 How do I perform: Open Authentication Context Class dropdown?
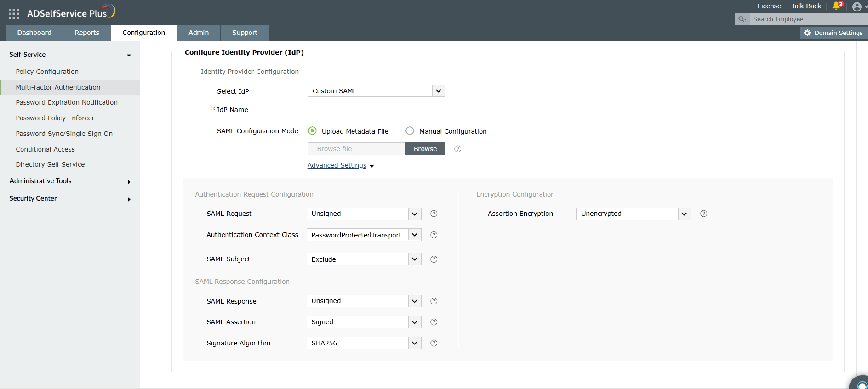(x=364, y=235)
